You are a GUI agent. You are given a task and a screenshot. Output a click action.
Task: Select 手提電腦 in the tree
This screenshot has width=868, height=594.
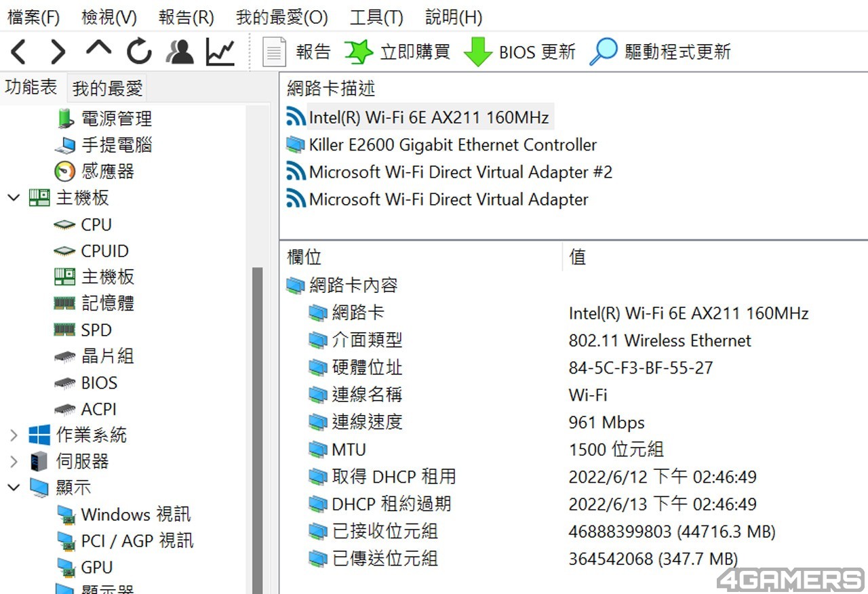click(117, 145)
